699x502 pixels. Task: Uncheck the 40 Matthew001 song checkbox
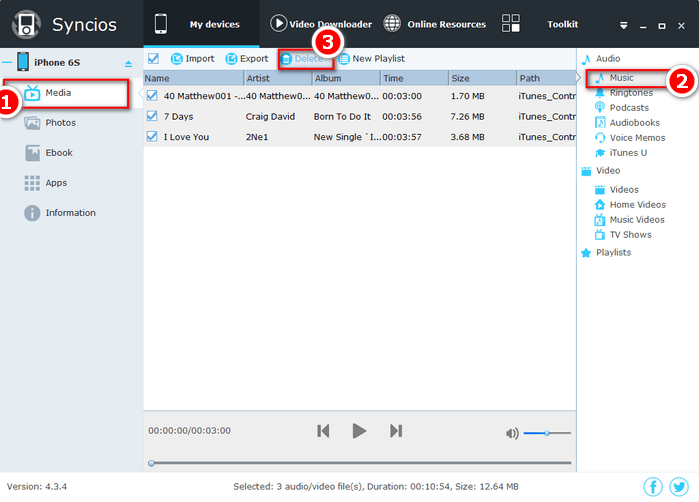point(152,95)
